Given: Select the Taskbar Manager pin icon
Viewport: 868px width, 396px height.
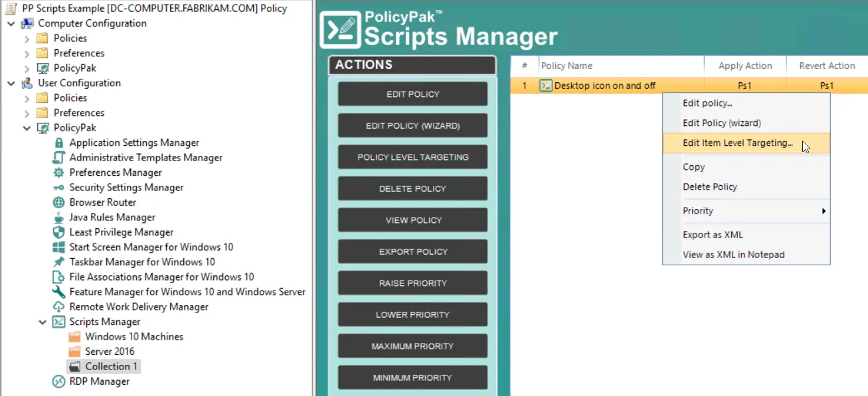Looking at the screenshot, I should click(x=58, y=262).
